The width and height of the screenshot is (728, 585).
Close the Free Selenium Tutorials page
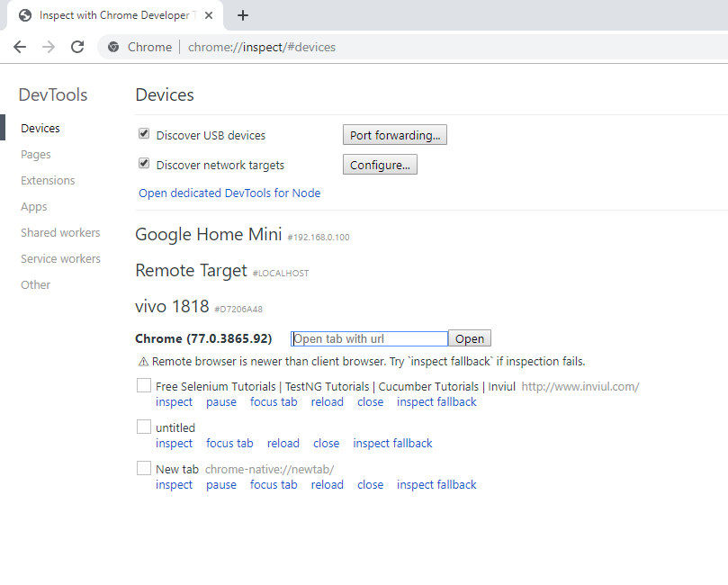(x=371, y=402)
